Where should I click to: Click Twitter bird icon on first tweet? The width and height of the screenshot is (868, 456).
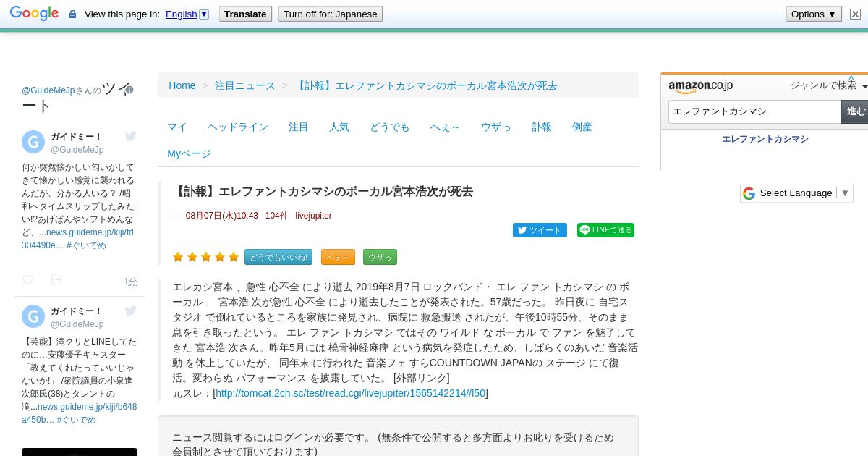pyautogui.click(x=130, y=136)
